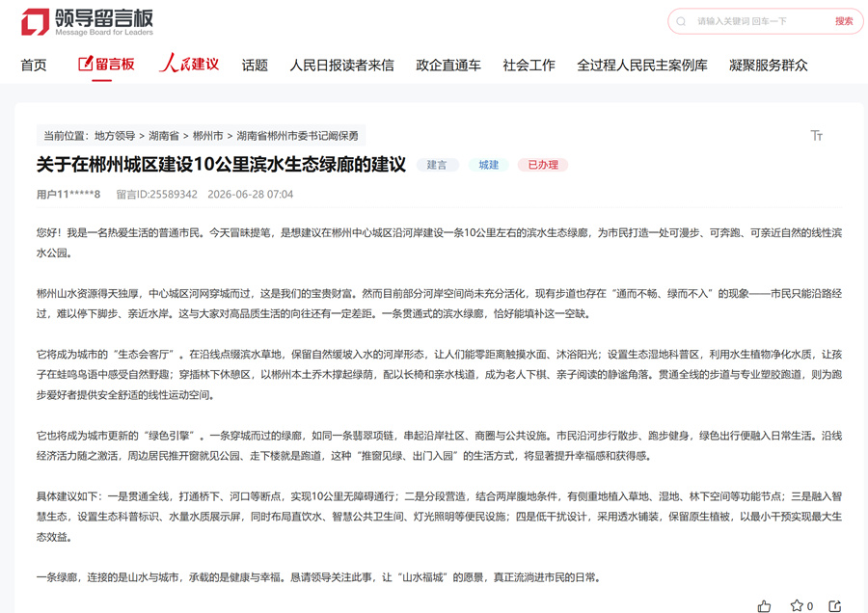Go to 首页 in navigation
The height and width of the screenshot is (613, 868).
pos(34,66)
